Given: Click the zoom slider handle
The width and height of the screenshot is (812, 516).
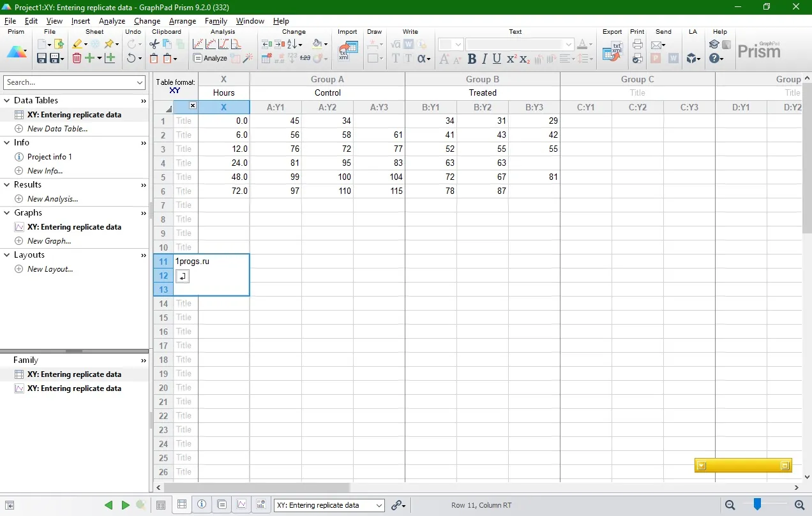Looking at the screenshot, I should (x=757, y=505).
